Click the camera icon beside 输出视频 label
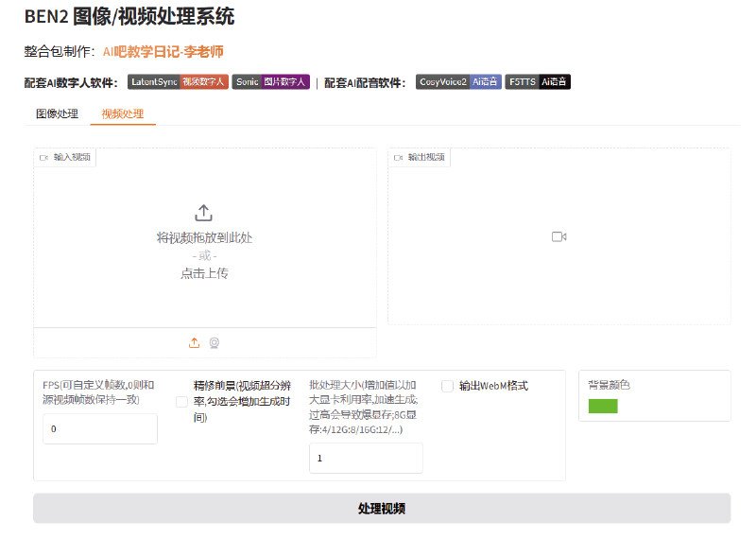This screenshot has height=539, width=756. pos(398,157)
